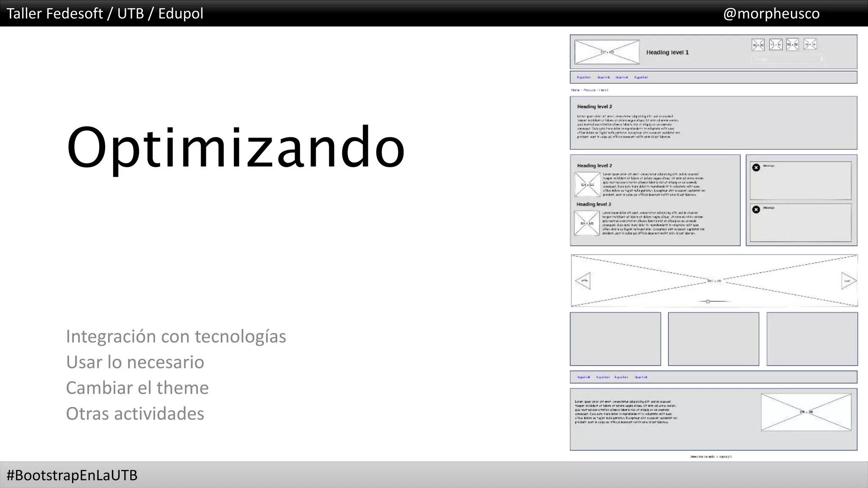Click the left empty box of the three-column row
The height and width of the screenshot is (488, 868).
click(615, 339)
